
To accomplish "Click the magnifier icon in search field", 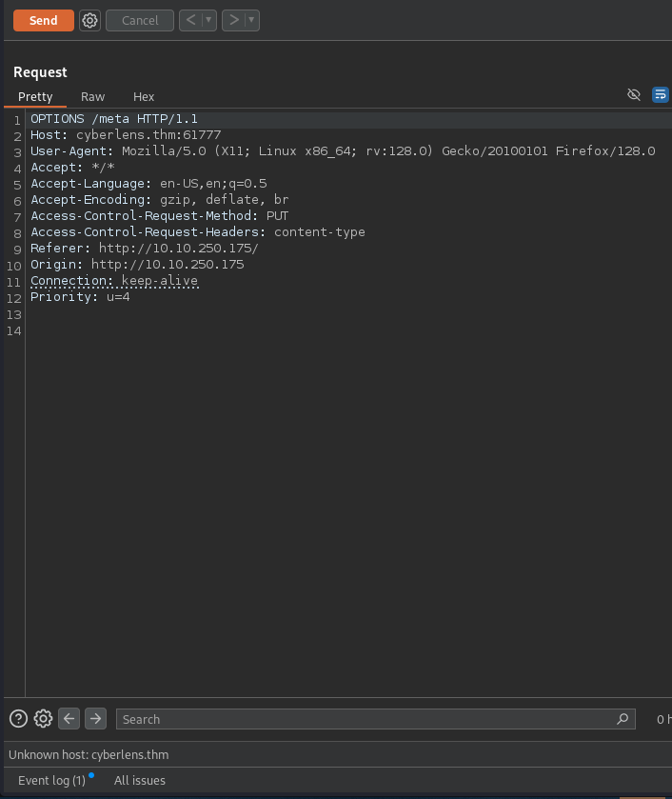I will click(623, 719).
